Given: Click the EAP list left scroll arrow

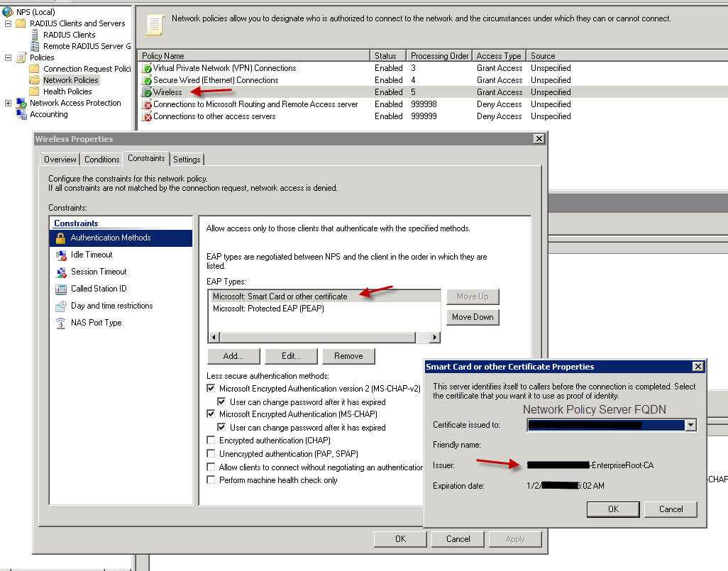Looking at the screenshot, I should coord(214,338).
